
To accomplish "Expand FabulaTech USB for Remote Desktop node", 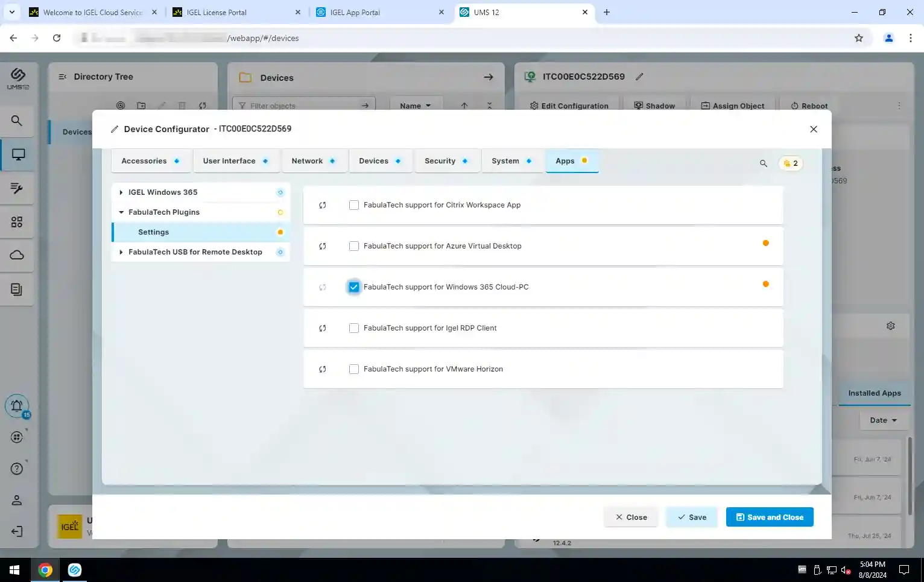I will tap(121, 252).
